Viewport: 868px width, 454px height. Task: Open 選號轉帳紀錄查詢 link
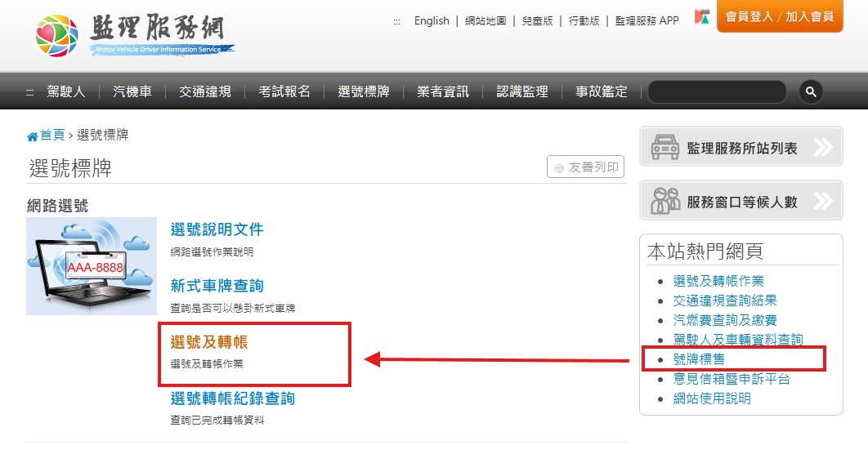click(232, 398)
